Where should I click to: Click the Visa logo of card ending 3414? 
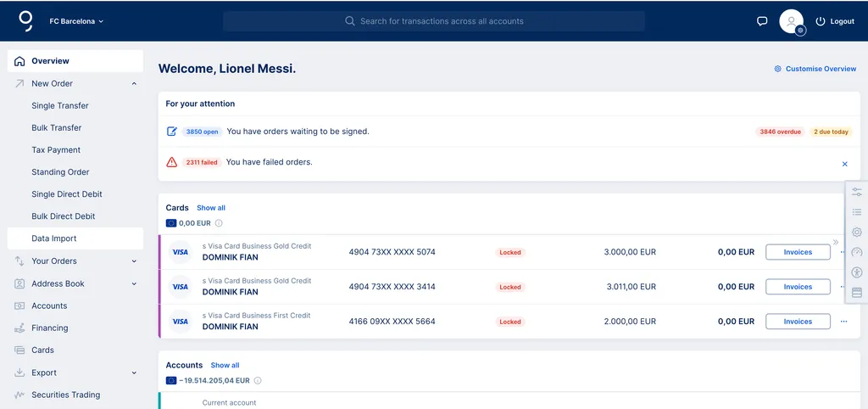tap(180, 287)
